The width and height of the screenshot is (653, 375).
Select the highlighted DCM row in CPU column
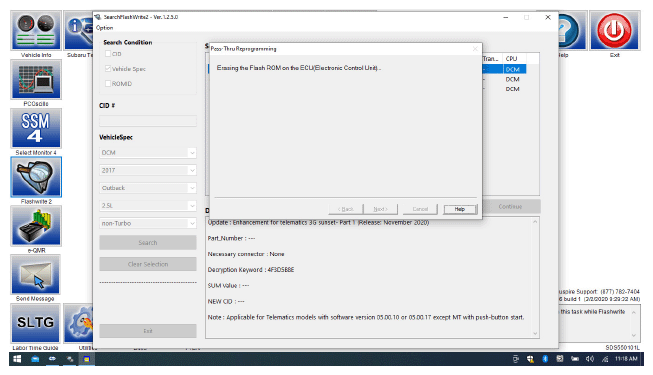(x=513, y=69)
